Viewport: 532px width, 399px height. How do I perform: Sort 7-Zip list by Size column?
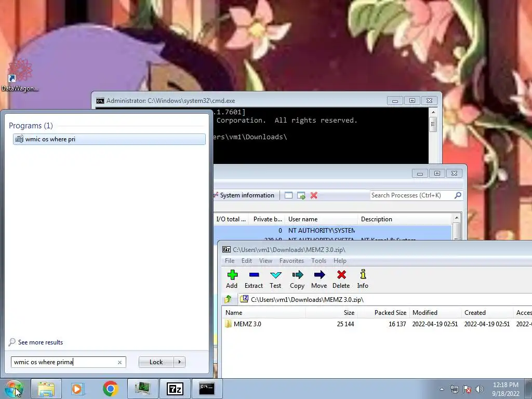click(331, 312)
